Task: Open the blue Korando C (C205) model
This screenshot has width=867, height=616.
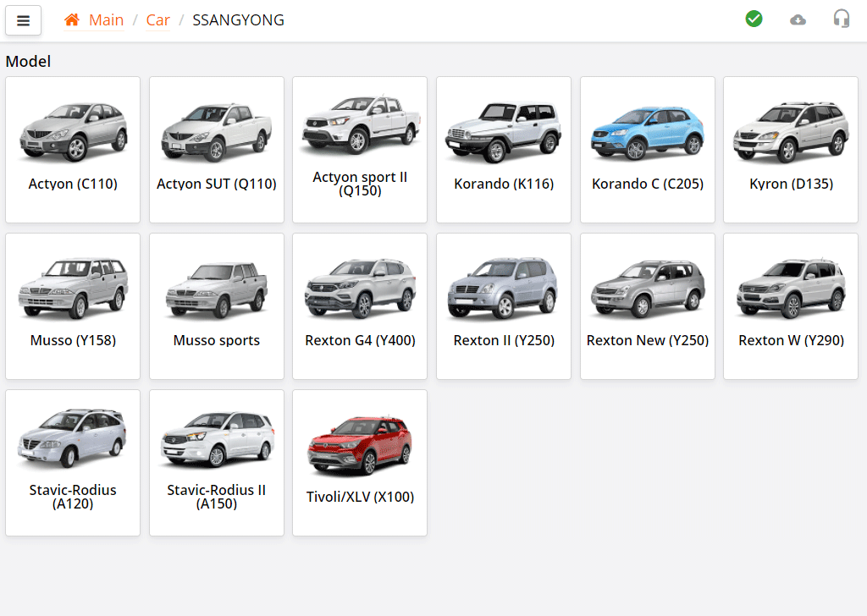Action: [x=647, y=150]
